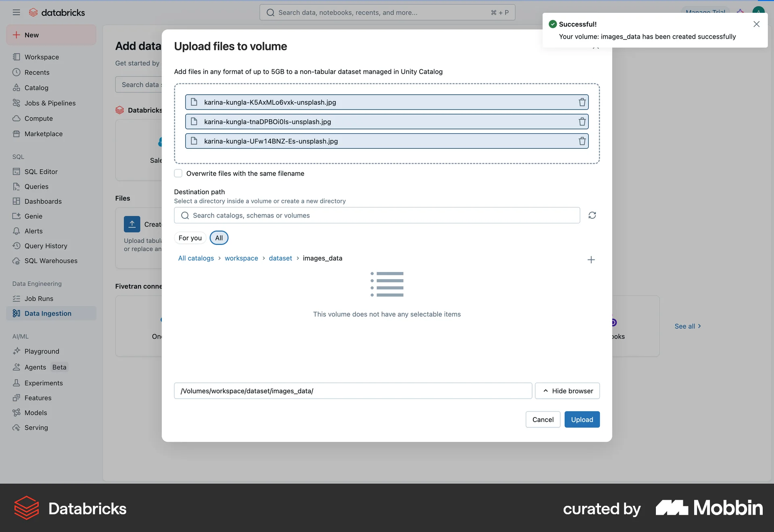Cancel the file upload
This screenshot has height=532, width=774.
(543, 419)
